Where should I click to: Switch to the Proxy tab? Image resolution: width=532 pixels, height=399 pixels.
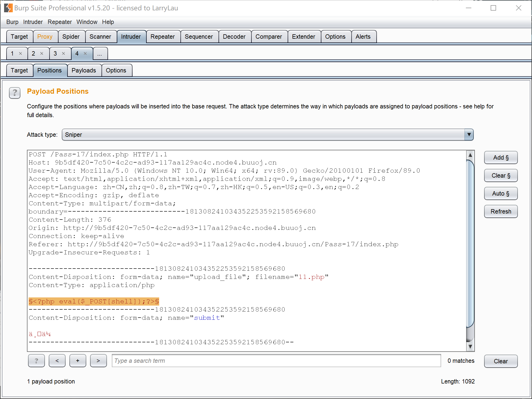pyautogui.click(x=45, y=36)
